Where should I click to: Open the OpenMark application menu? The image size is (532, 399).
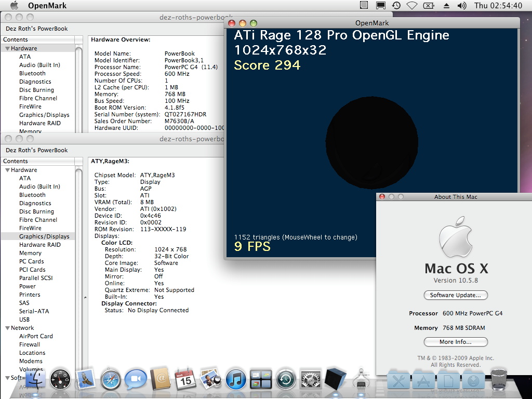click(x=47, y=6)
